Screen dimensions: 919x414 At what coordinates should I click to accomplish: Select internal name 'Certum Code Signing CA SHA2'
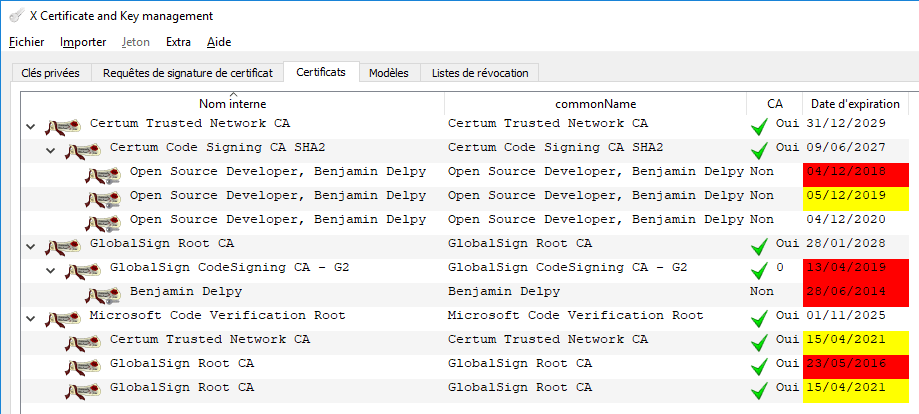[x=217, y=147]
